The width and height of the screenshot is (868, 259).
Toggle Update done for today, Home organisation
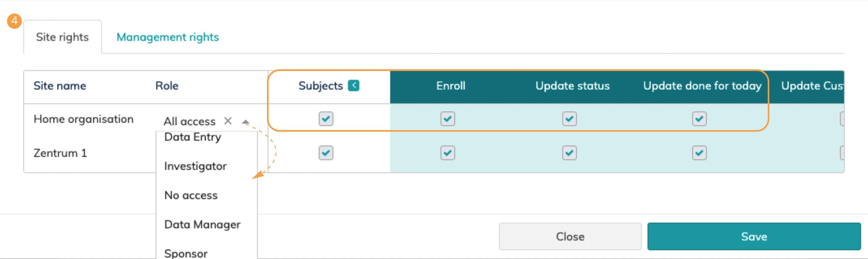point(699,119)
